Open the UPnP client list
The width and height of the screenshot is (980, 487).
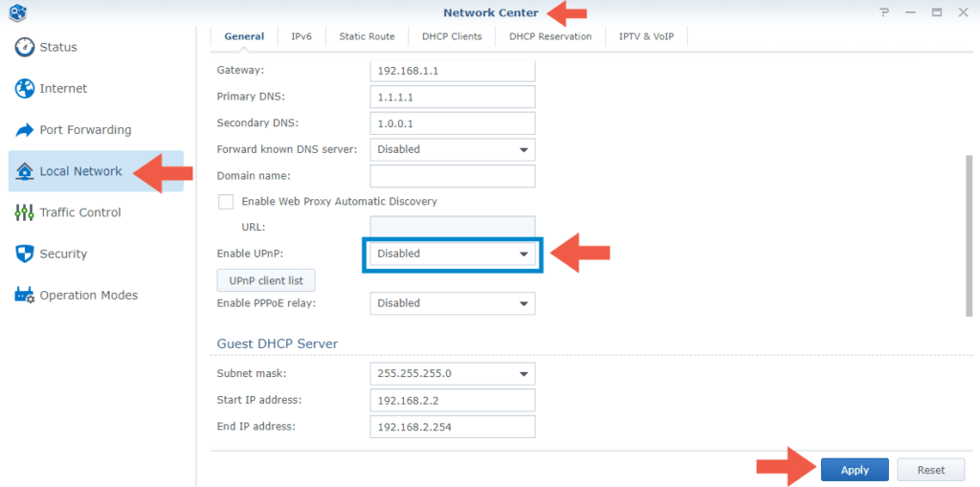266,280
